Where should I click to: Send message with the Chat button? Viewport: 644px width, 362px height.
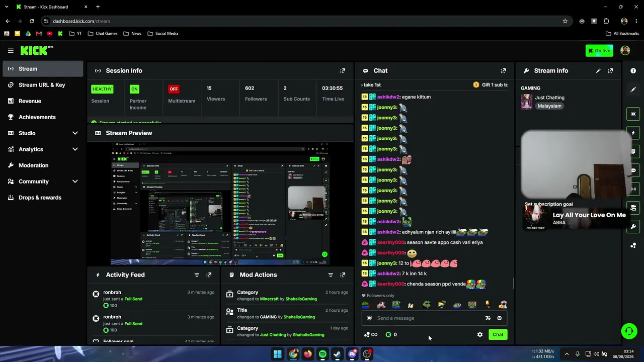498,335
